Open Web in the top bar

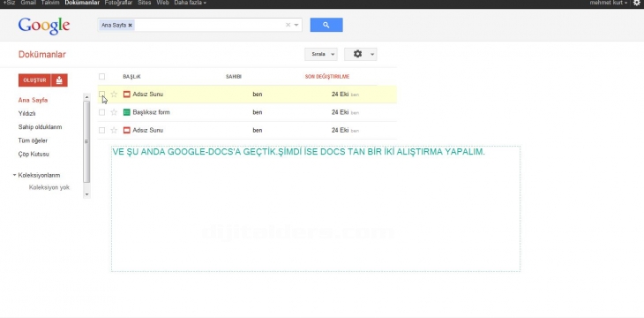162,3
